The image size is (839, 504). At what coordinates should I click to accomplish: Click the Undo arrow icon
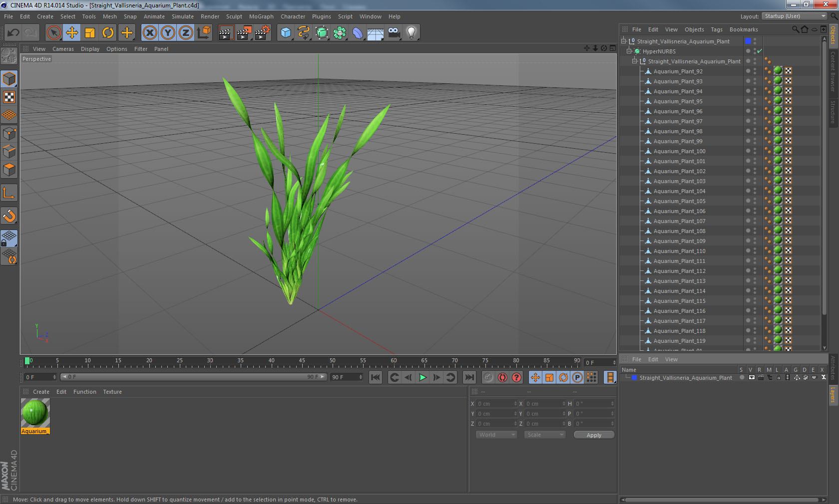[x=13, y=33]
